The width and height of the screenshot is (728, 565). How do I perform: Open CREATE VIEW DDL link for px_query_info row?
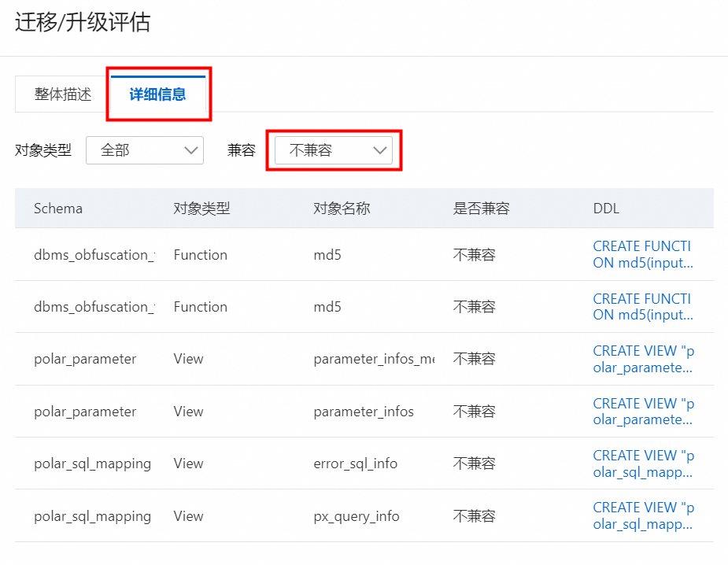643,515
